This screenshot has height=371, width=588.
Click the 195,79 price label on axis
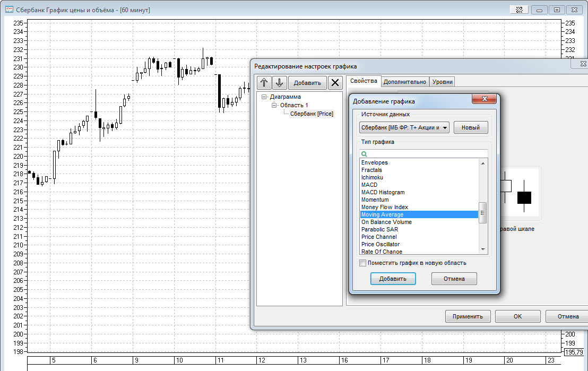coord(574,352)
